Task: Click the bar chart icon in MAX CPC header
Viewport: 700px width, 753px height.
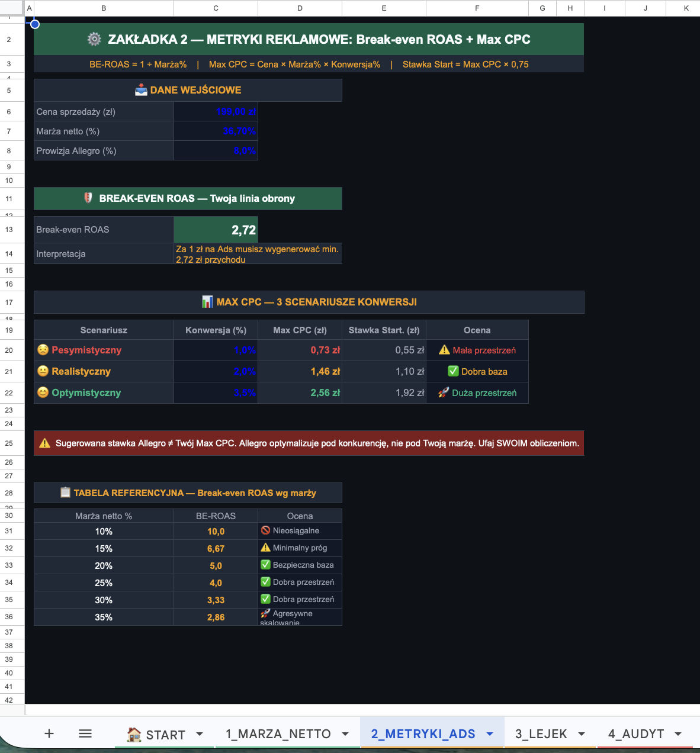Action: point(207,302)
